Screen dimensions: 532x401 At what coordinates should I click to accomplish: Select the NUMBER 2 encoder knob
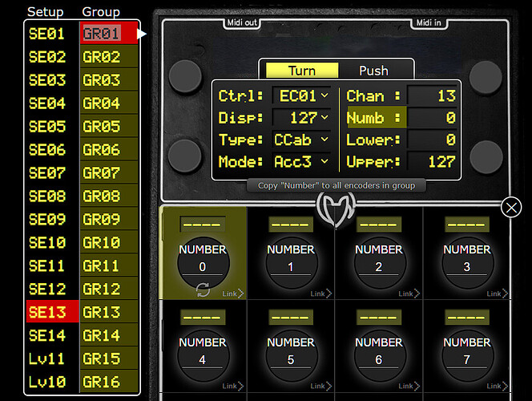click(379, 263)
